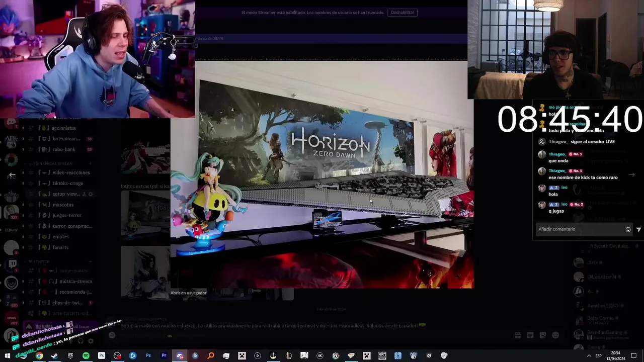This screenshot has width=644, height=362.
Task: Open the terror-conspirac... channel
Action: click(x=59, y=226)
